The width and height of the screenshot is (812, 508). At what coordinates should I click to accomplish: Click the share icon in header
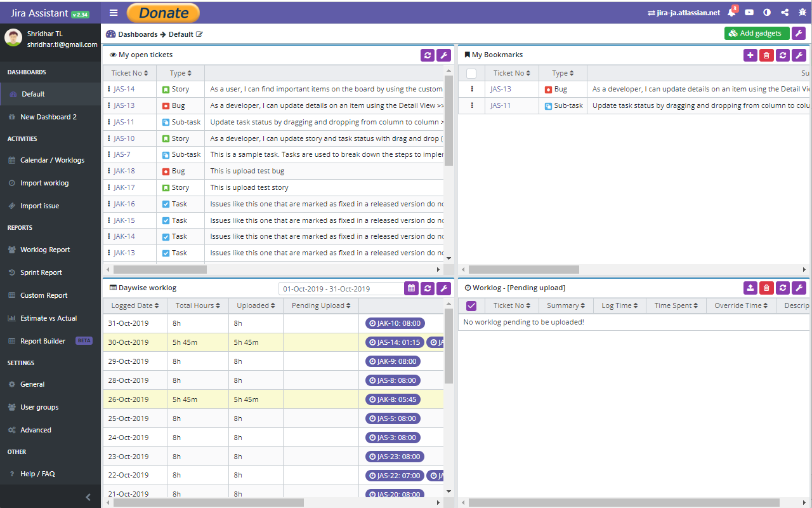pos(785,13)
